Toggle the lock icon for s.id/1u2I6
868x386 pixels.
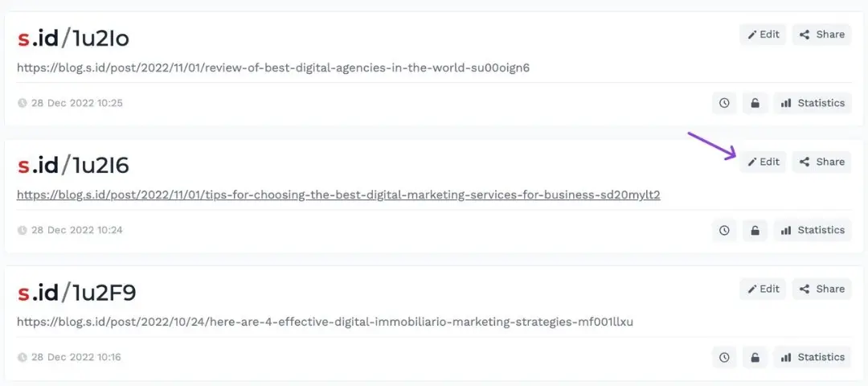[x=755, y=230]
